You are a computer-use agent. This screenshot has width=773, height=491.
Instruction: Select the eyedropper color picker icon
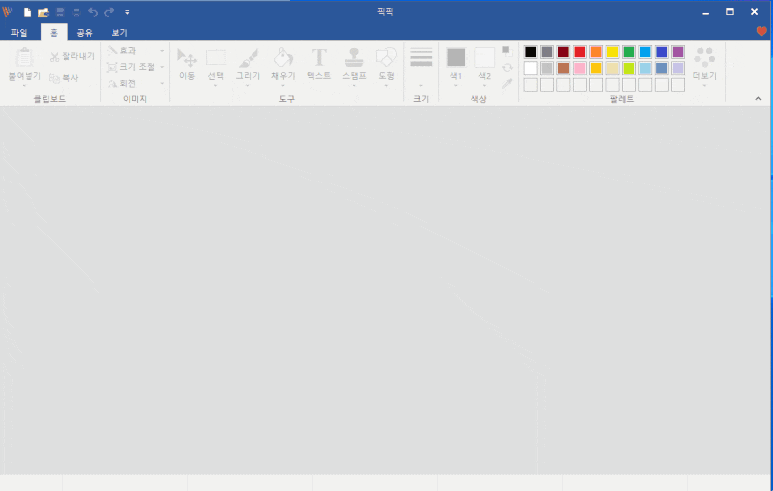[507, 84]
